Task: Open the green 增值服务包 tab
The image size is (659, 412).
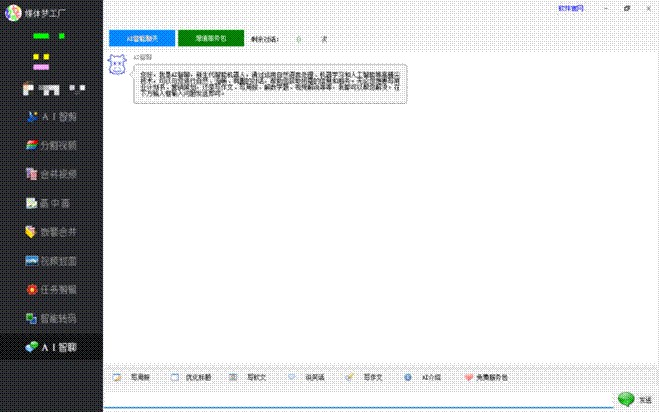Action: (x=211, y=38)
